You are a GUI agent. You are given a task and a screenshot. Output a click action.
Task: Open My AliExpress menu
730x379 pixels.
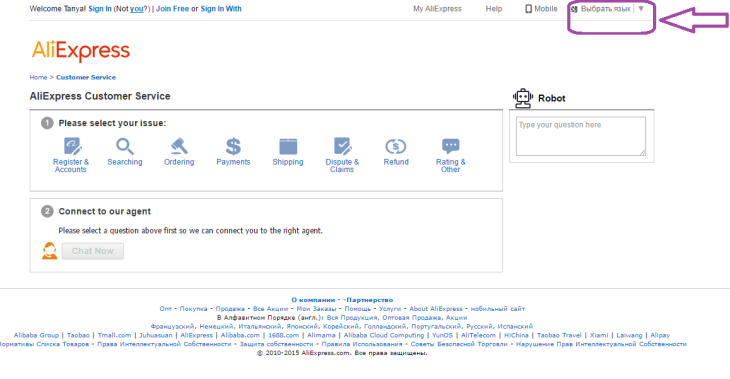point(437,9)
